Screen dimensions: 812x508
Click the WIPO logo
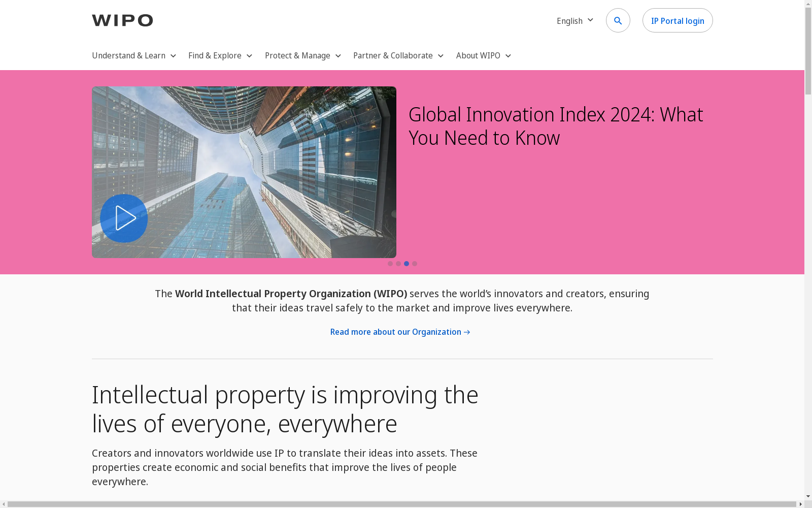[x=122, y=20]
